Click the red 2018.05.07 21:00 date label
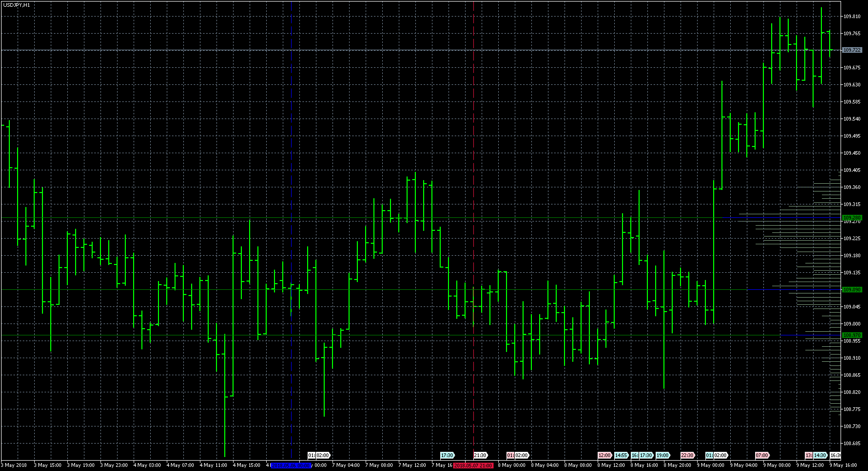The image size is (868, 471). pos(473,465)
